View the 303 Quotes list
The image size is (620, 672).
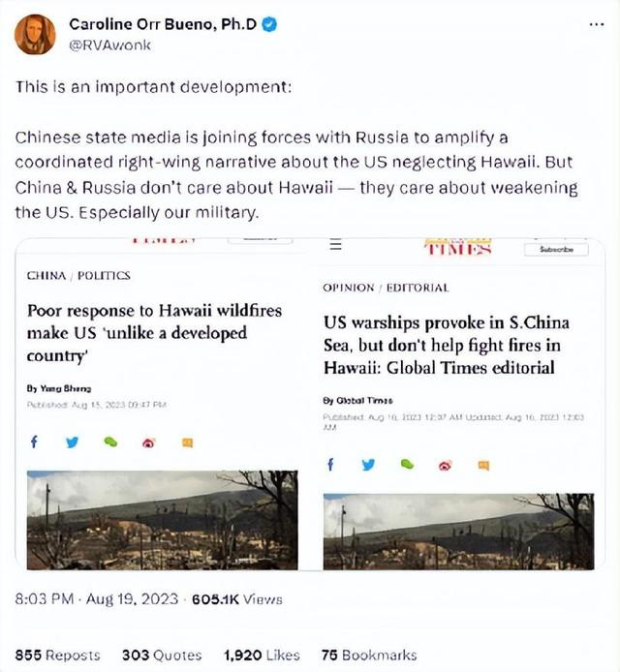pyautogui.click(x=162, y=655)
